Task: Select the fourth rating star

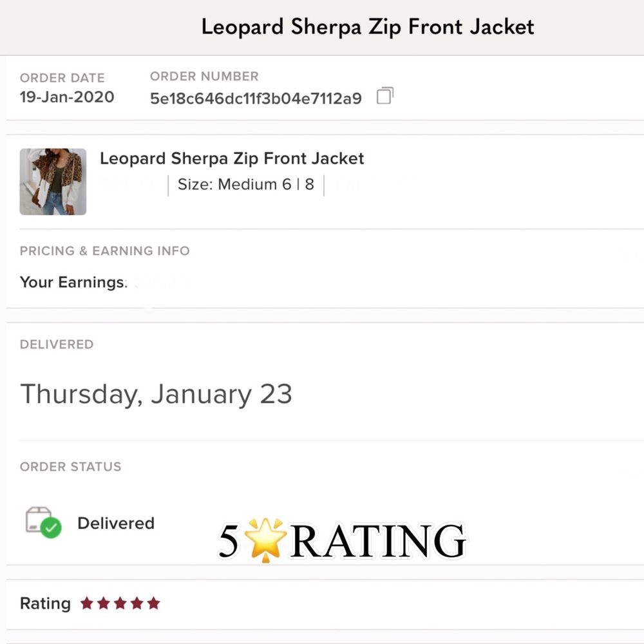Action: point(137,603)
